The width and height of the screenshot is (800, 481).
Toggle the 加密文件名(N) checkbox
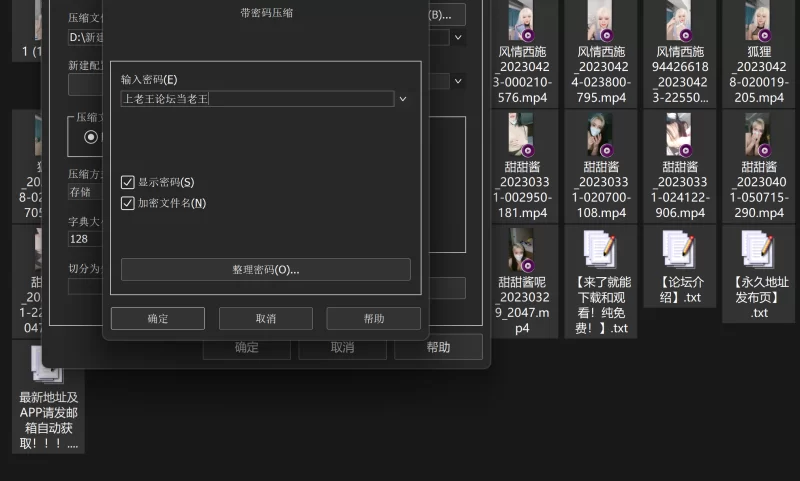tap(128, 203)
